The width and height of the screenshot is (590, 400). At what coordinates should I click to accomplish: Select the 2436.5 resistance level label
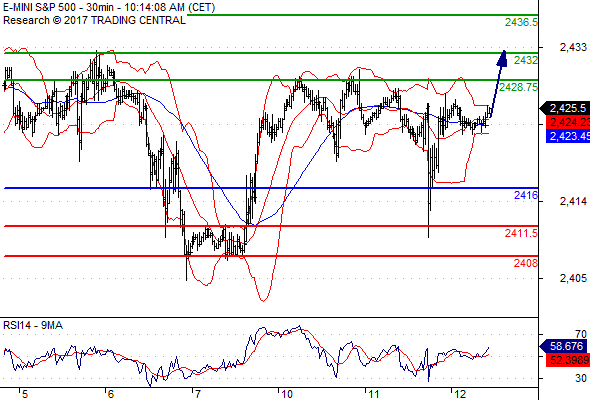click(522, 22)
